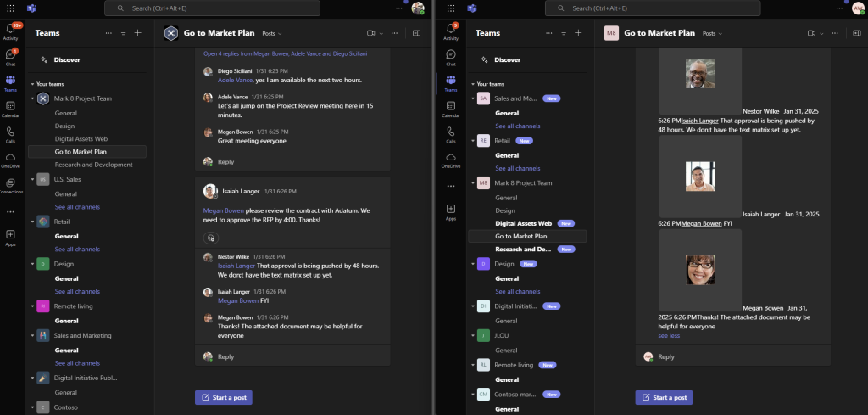Open Calls in the left window rail
868x415 pixels.
point(10,135)
